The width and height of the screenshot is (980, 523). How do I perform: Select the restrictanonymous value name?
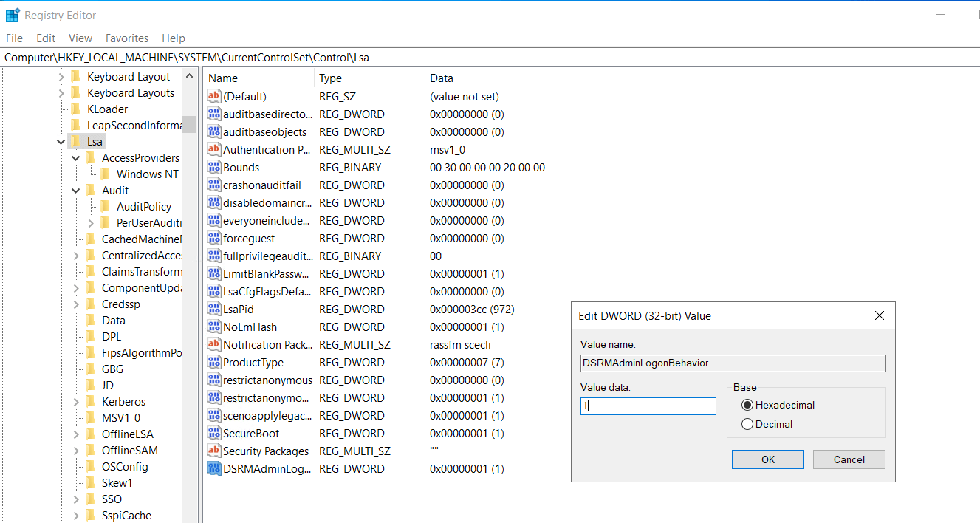267,380
